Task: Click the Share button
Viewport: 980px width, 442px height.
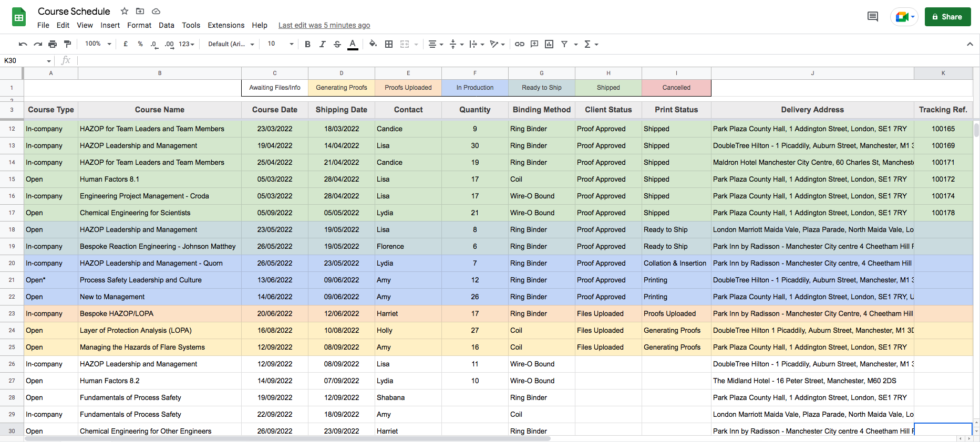Action: pos(948,17)
